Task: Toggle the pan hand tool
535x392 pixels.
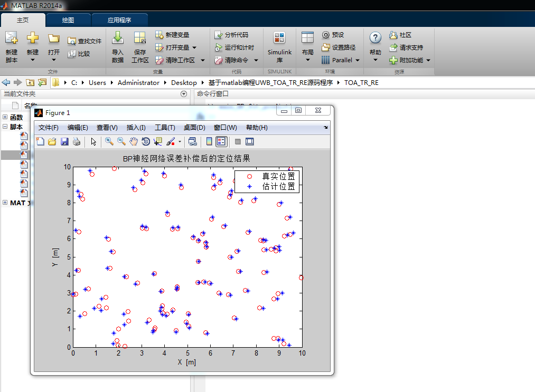Action: pyautogui.click(x=134, y=141)
